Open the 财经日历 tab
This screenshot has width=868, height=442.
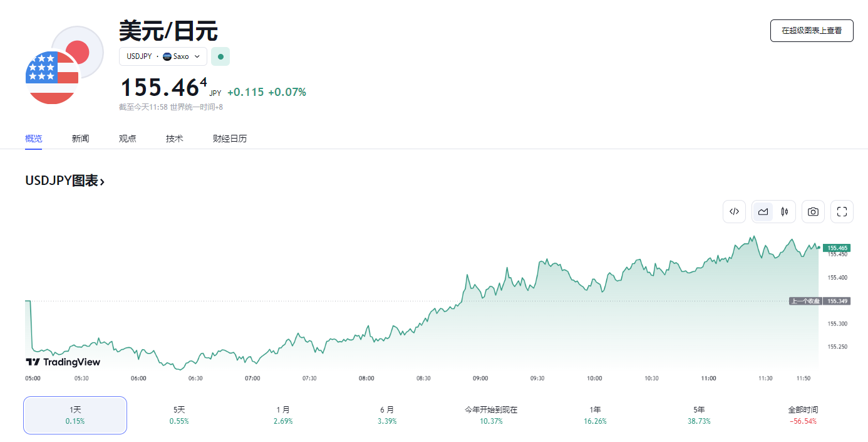coord(230,139)
